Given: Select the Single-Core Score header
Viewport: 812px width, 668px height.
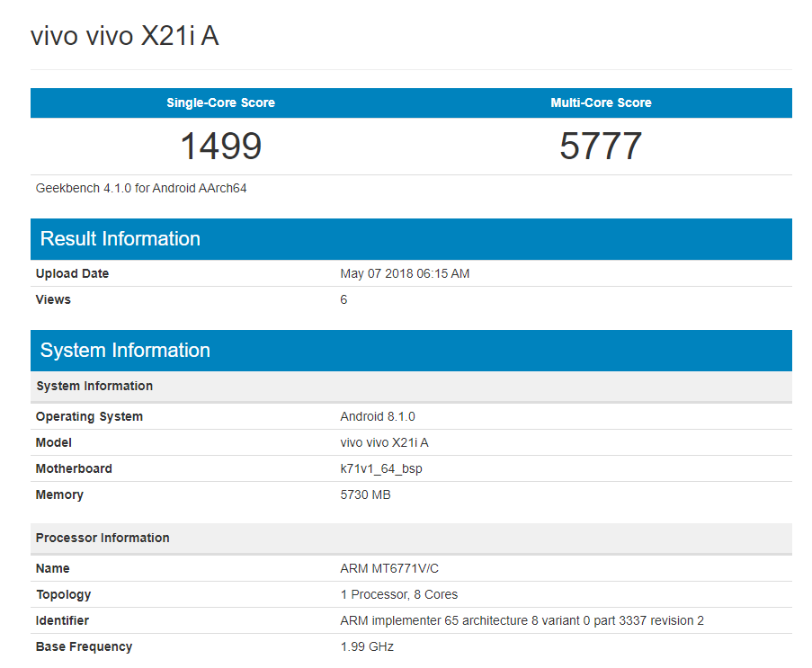Looking at the screenshot, I should pos(219,102).
